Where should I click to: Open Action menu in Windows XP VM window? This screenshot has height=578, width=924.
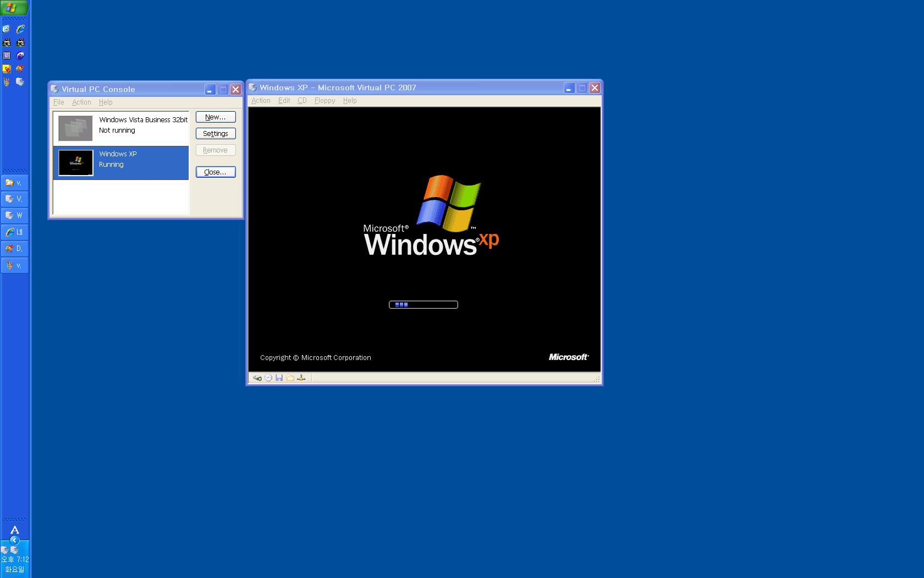tap(261, 101)
